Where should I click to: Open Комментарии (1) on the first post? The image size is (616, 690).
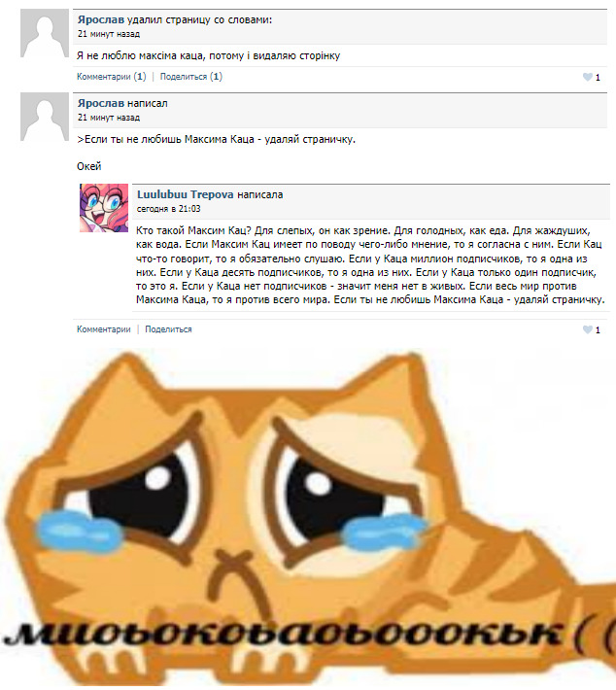point(112,77)
